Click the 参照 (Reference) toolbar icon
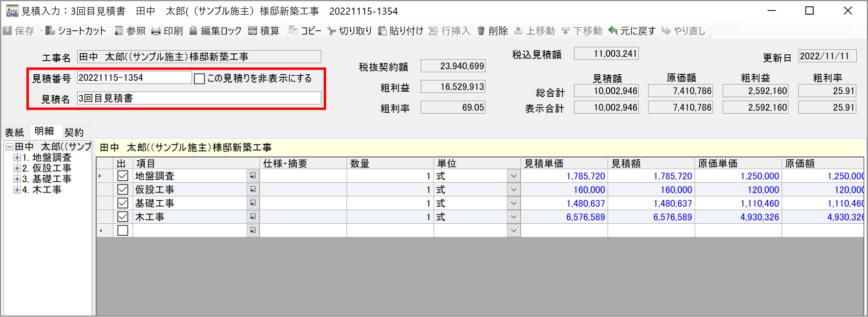The height and width of the screenshot is (317, 868). (130, 31)
